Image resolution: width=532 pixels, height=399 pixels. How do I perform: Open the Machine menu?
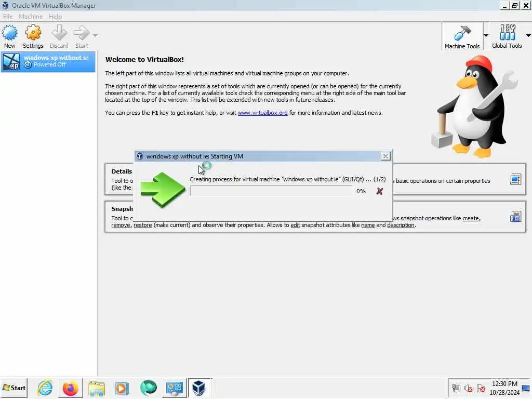(31, 17)
